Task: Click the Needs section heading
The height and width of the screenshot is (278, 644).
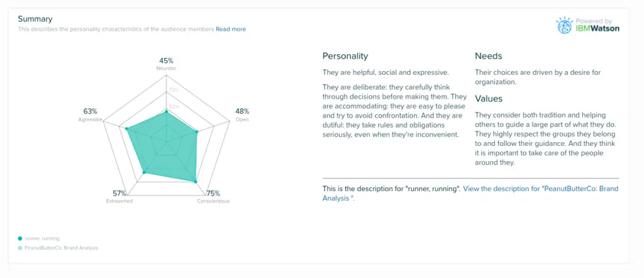Action: (489, 56)
